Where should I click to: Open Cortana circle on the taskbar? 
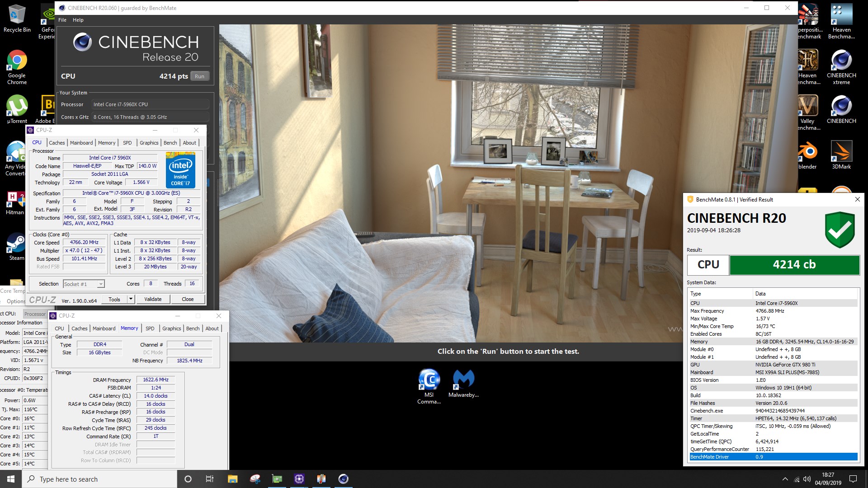(x=188, y=479)
